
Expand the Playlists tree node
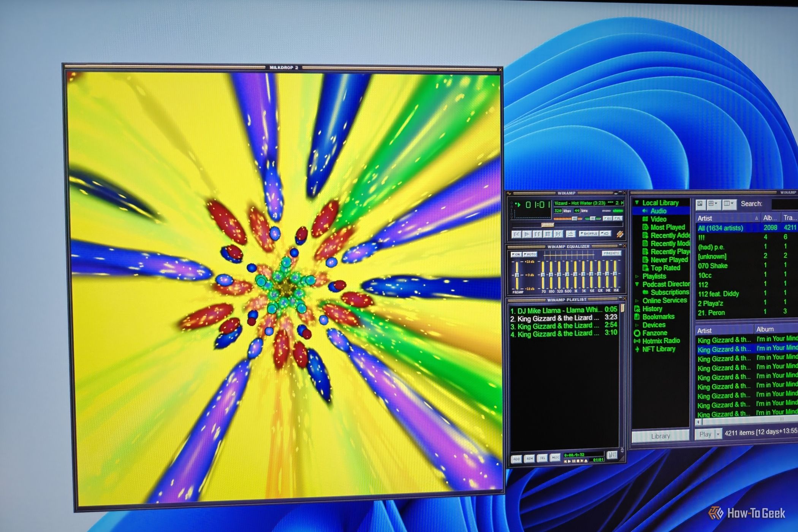point(637,276)
